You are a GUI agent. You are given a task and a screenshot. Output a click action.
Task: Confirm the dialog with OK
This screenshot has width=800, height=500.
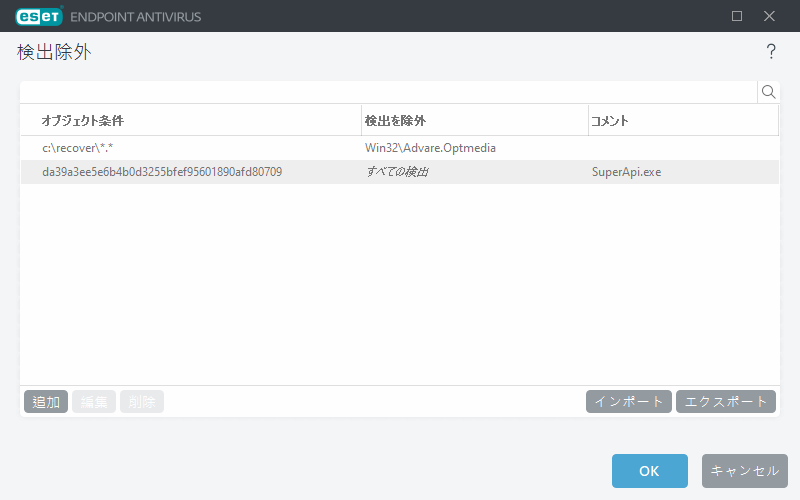click(x=649, y=471)
